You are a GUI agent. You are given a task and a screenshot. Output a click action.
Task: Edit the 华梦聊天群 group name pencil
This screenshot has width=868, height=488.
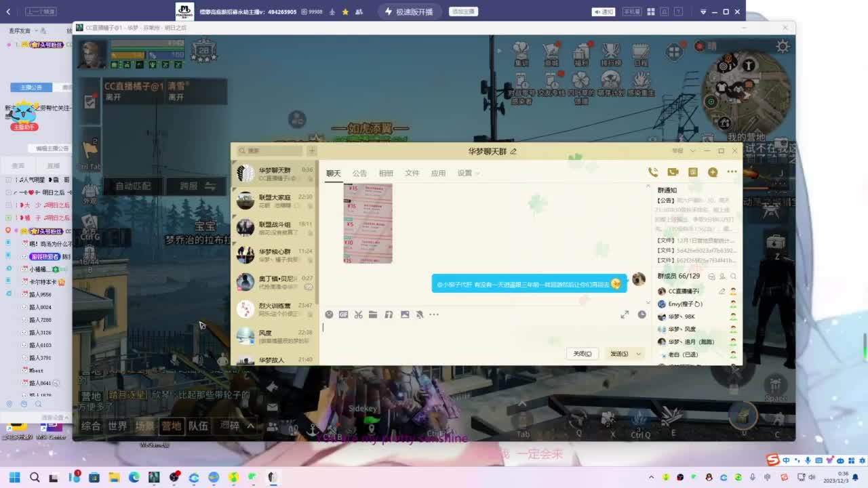(x=513, y=151)
